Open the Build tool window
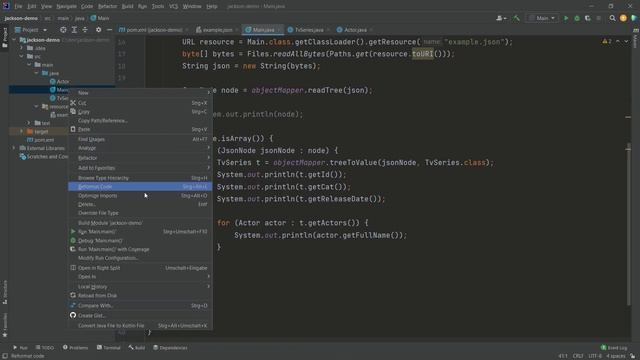This screenshot has height=360, width=640. [x=137, y=348]
